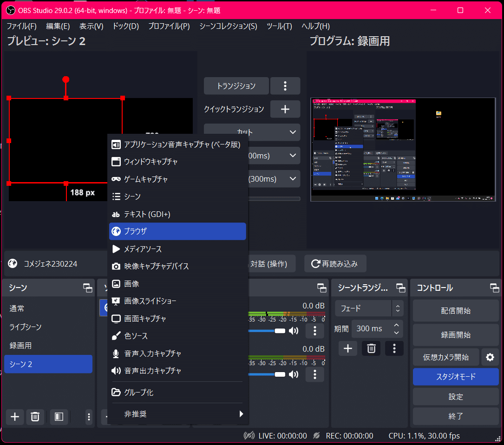This screenshot has width=504, height=445.
Task: Exit OBS with 終了 button
Action: (456, 416)
